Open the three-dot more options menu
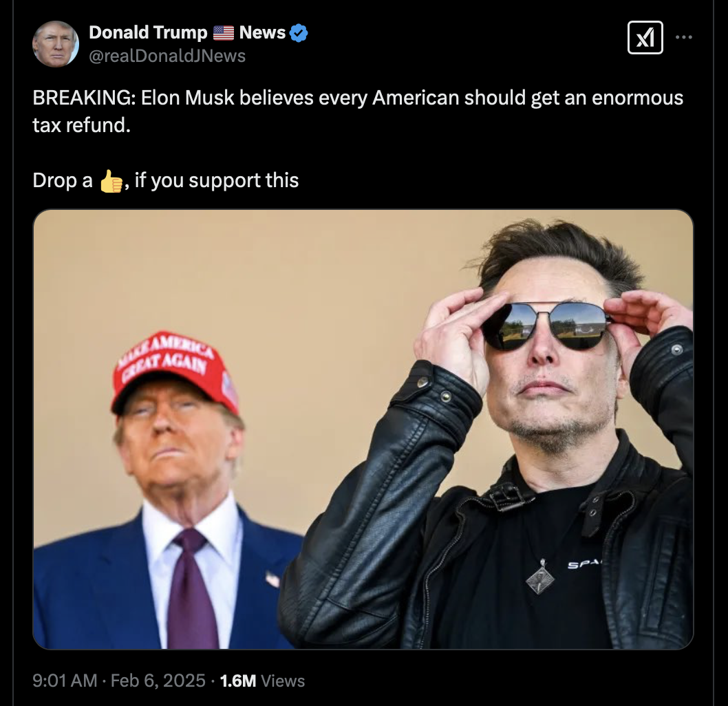Screen dimensions: 728x706 pos(683,37)
